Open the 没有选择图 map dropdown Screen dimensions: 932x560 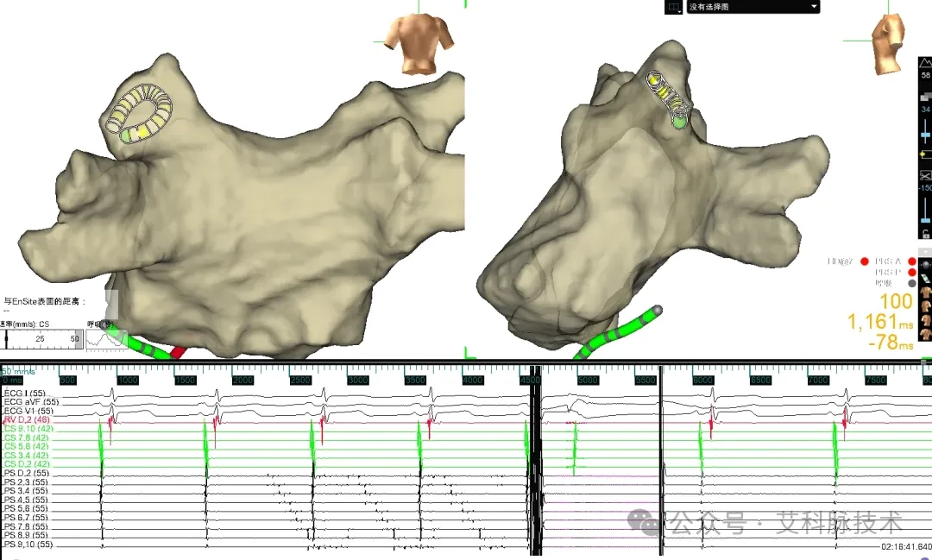(753, 7)
